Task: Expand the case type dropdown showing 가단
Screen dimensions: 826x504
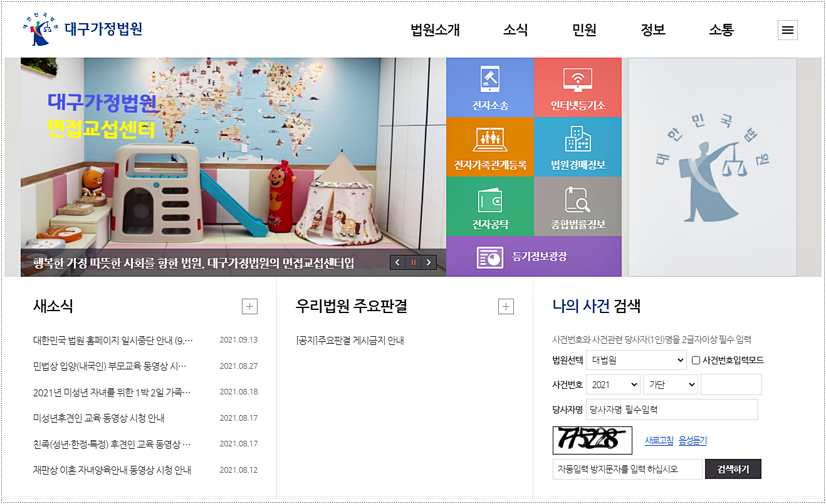Action: (671, 384)
